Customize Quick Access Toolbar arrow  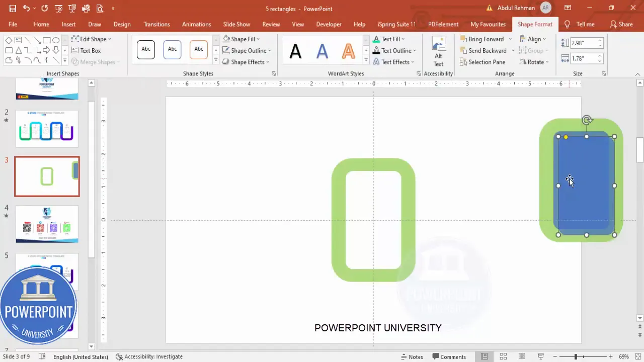(x=113, y=9)
